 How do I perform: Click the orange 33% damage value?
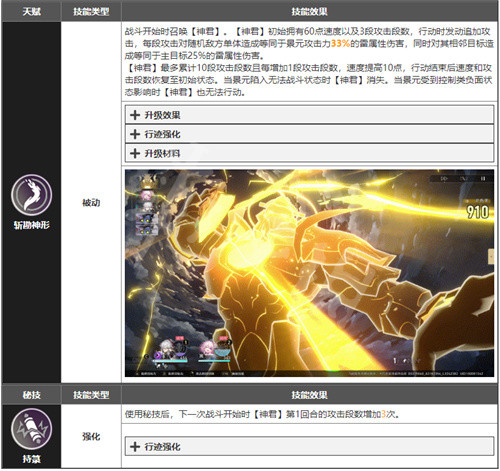[x=340, y=43]
